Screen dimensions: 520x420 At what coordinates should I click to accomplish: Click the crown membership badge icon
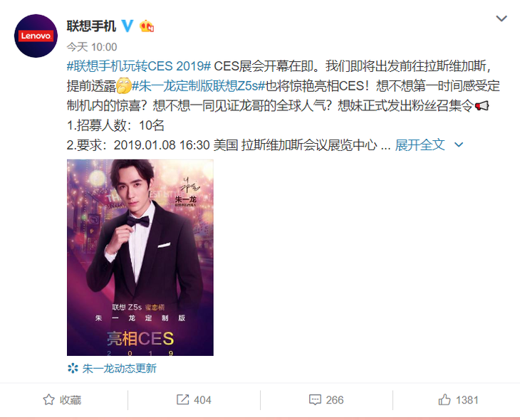147,26
